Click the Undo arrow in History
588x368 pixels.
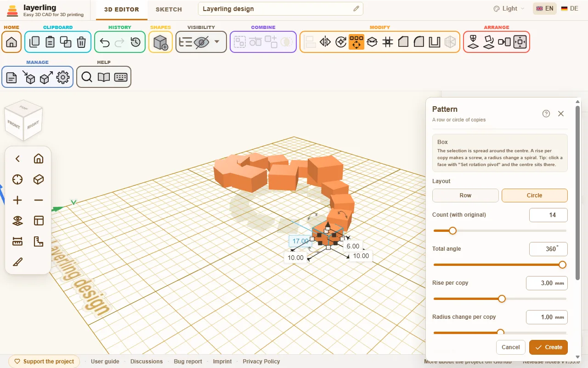(x=105, y=42)
